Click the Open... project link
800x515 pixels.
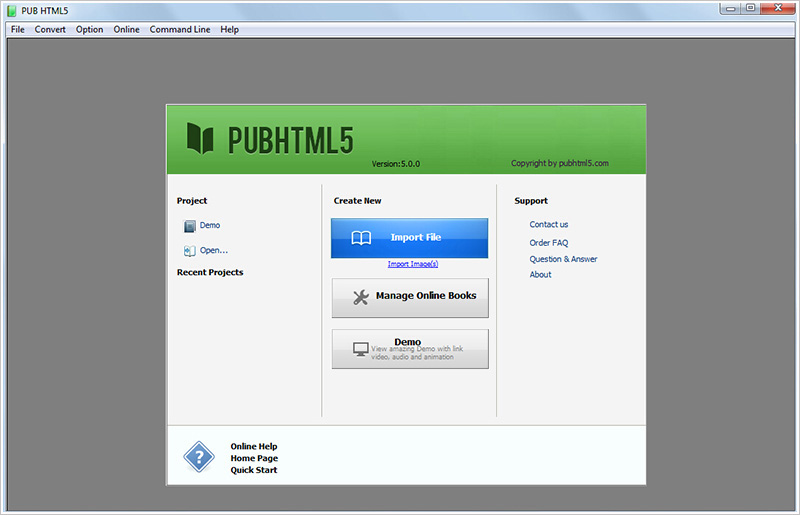point(214,250)
